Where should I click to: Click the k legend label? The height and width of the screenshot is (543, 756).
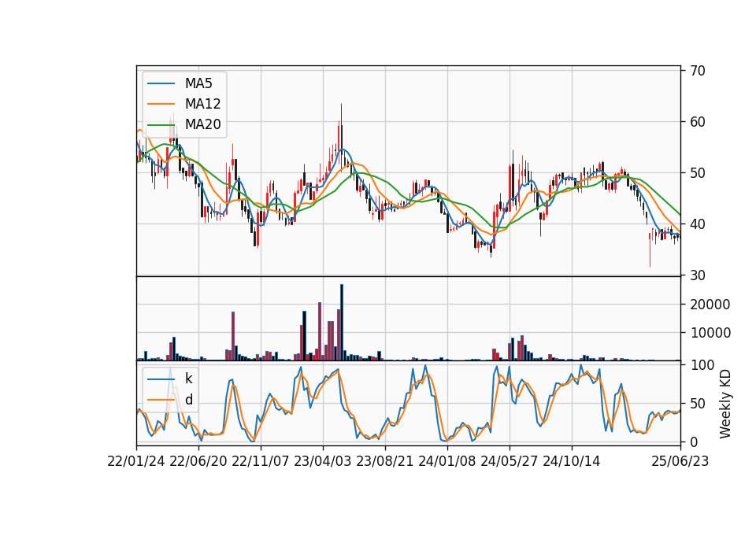188,379
